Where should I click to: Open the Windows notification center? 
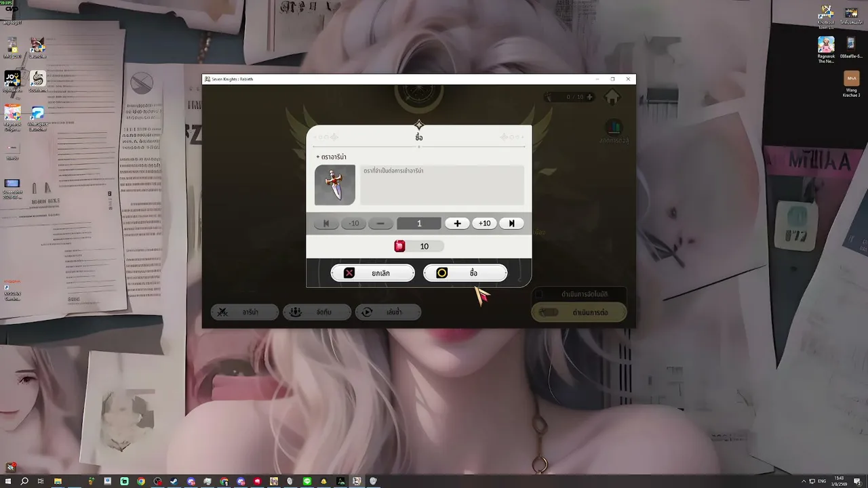[x=857, y=481]
